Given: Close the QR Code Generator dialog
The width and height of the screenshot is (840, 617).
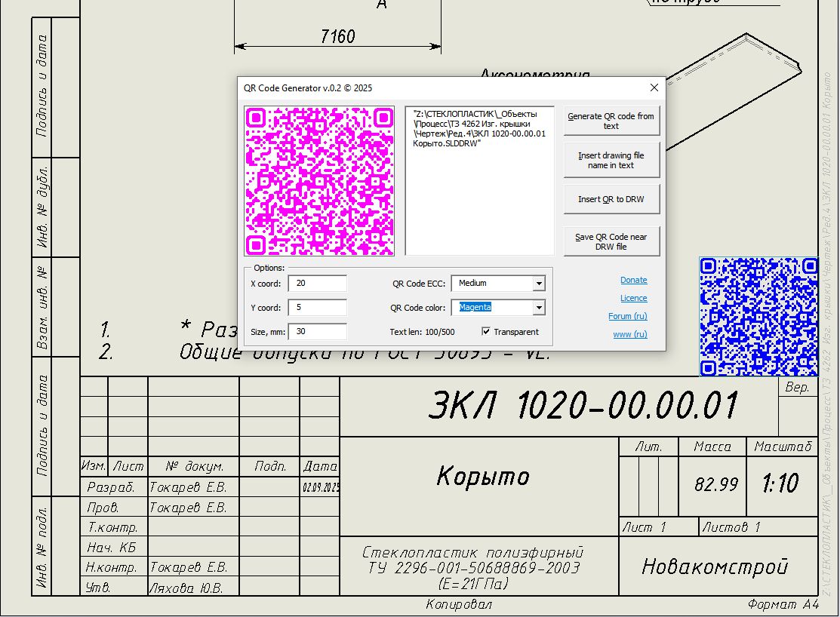Looking at the screenshot, I should 654,88.
